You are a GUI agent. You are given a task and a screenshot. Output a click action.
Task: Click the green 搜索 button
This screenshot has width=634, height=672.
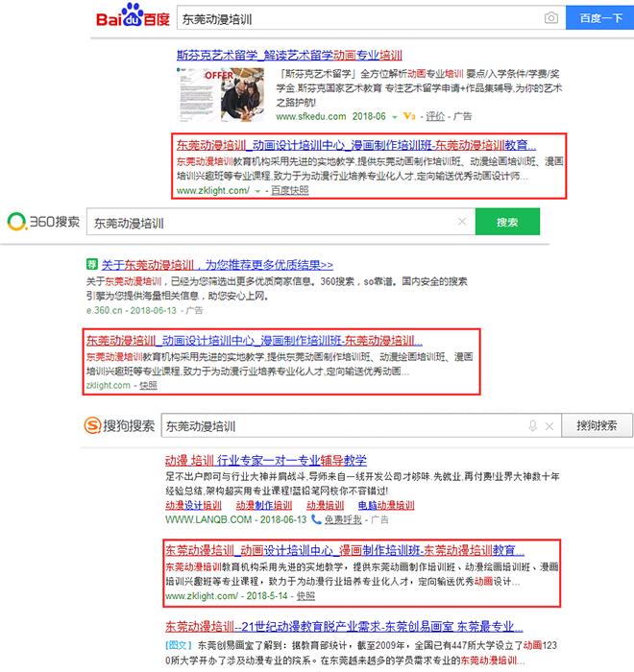(507, 222)
